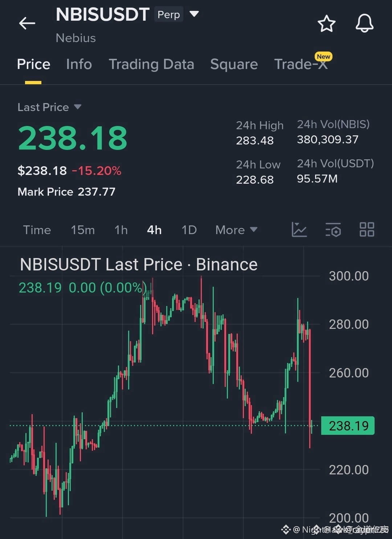Open the Trade-X tab

301,64
